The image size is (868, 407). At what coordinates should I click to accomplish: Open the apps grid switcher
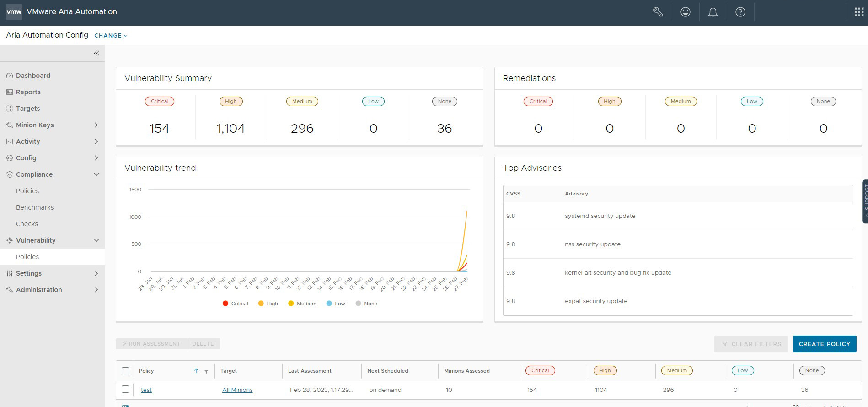click(x=859, y=12)
